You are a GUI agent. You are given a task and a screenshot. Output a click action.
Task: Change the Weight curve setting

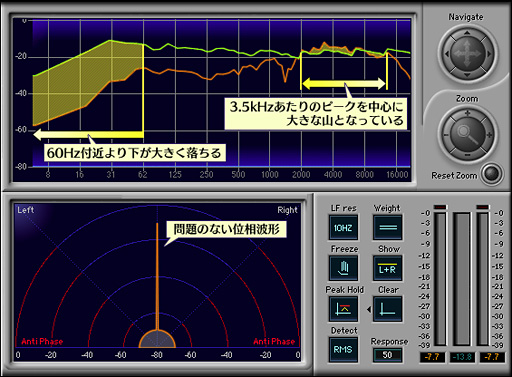(x=388, y=227)
